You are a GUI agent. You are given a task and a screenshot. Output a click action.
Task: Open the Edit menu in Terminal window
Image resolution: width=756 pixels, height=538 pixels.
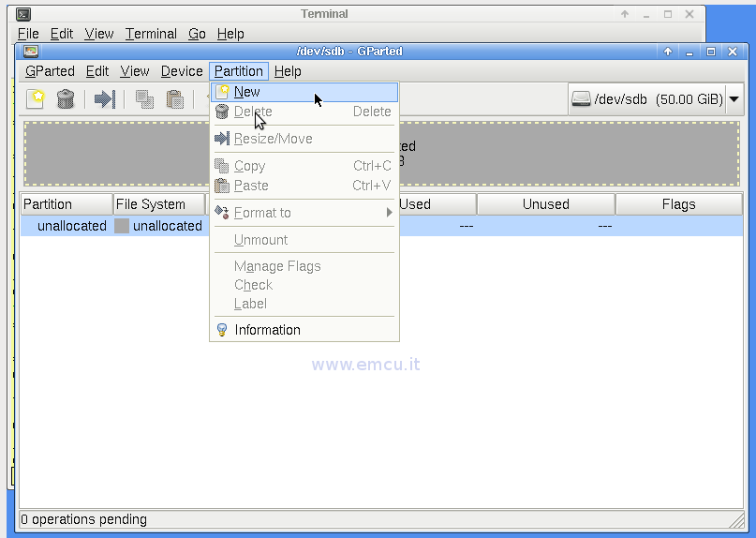tap(62, 34)
